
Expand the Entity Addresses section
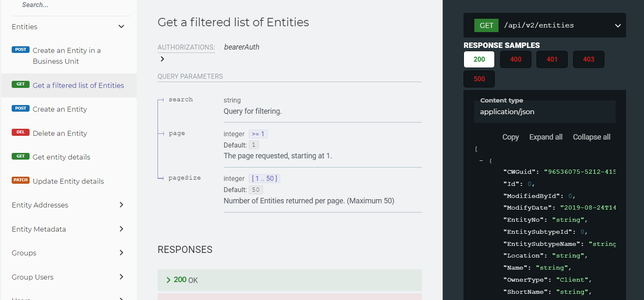(121, 205)
